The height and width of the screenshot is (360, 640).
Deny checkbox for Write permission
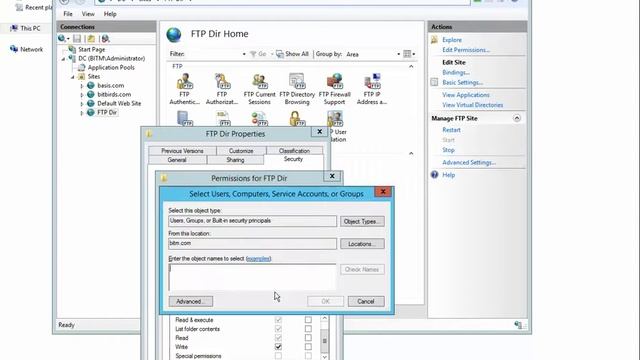point(308,347)
